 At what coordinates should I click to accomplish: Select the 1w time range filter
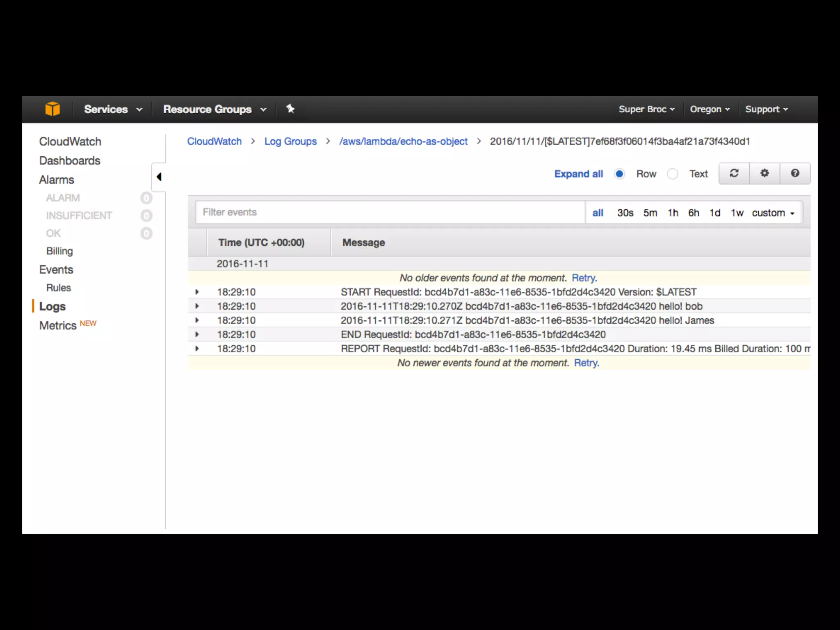pos(737,213)
